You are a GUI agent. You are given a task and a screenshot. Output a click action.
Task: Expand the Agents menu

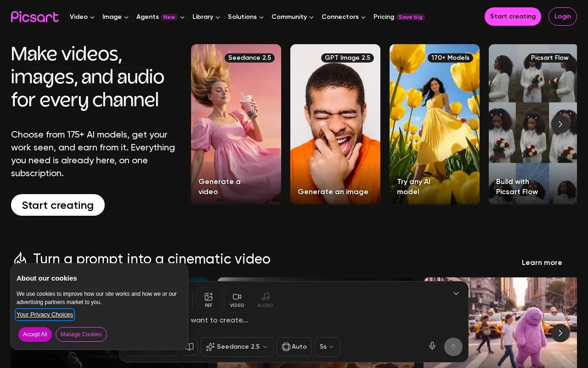point(160,17)
